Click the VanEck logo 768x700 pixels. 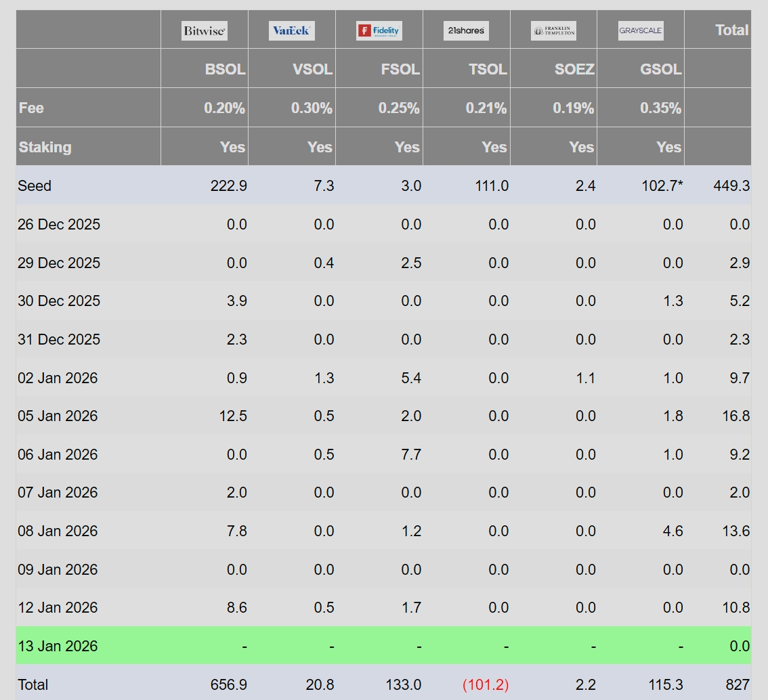click(291, 31)
